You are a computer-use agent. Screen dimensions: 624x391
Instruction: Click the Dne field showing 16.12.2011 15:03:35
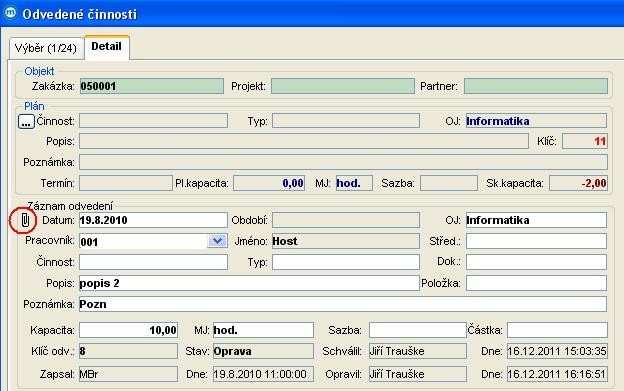pos(557,351)
